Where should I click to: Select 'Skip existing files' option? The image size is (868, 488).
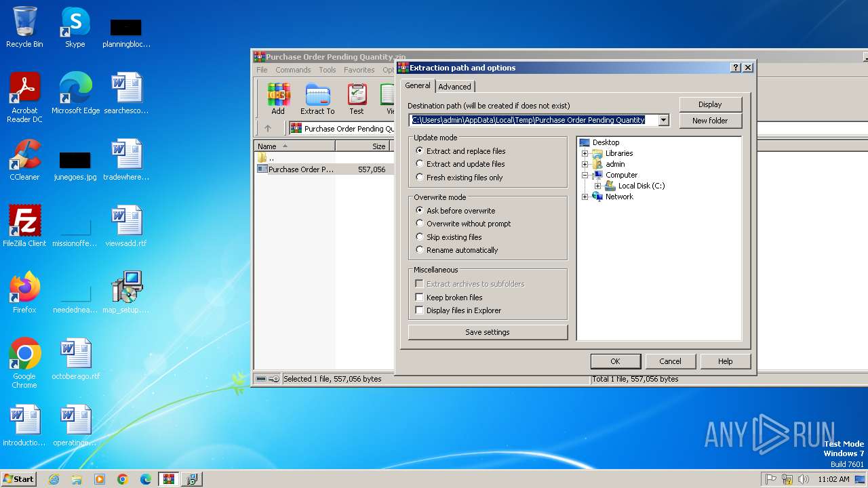pyautogui.click(x=449, y=237)
